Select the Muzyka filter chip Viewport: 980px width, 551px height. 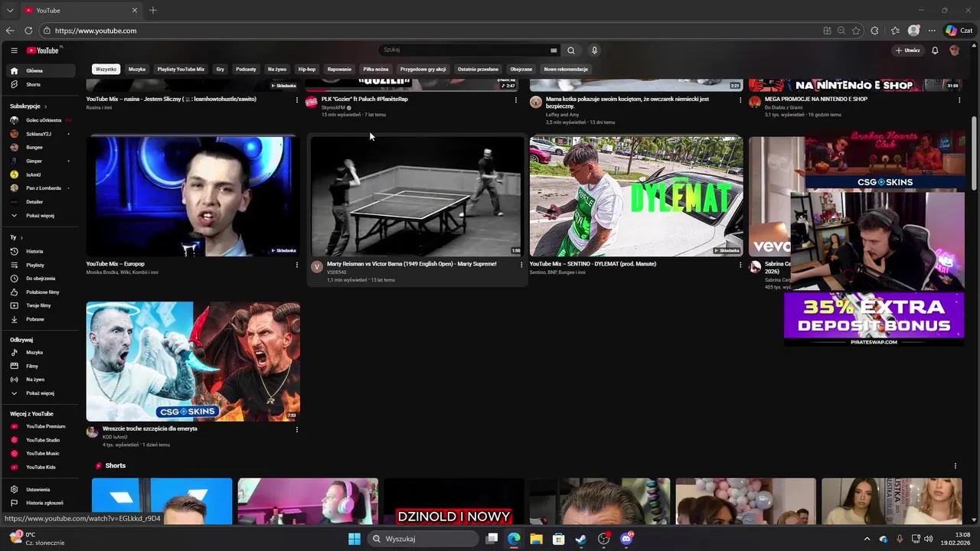(137, 69)
